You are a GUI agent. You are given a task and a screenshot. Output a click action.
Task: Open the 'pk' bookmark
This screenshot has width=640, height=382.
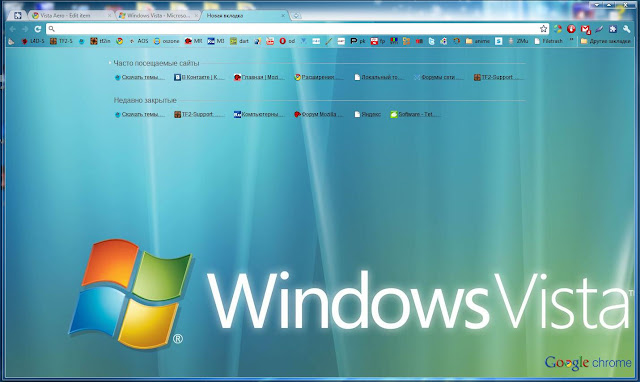(x=358, y=41)
